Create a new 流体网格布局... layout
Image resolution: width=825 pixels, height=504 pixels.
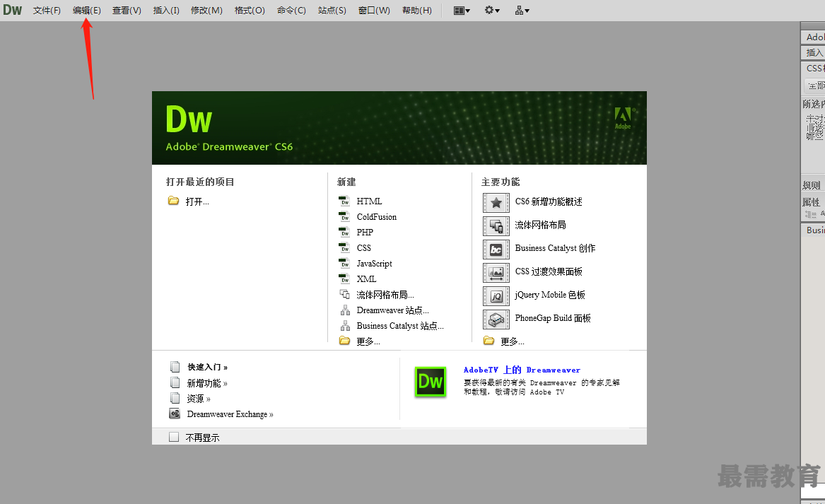pos(385,295)
